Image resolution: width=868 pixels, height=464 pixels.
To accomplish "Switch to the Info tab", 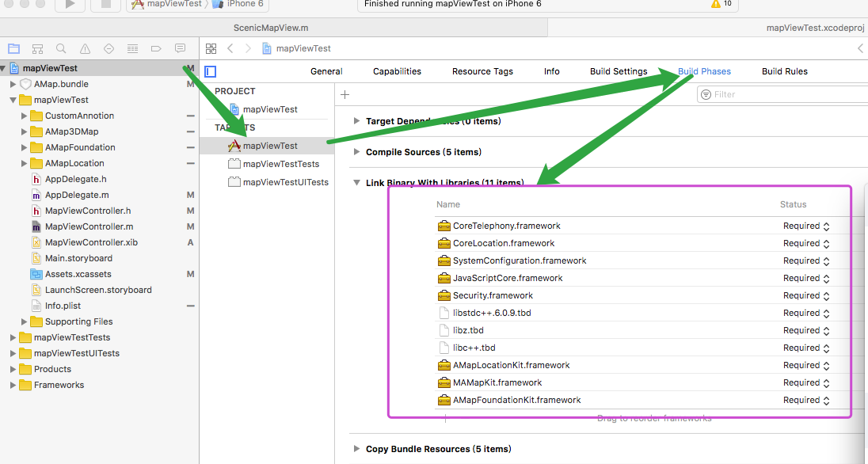I will click(x=551, y=71).
